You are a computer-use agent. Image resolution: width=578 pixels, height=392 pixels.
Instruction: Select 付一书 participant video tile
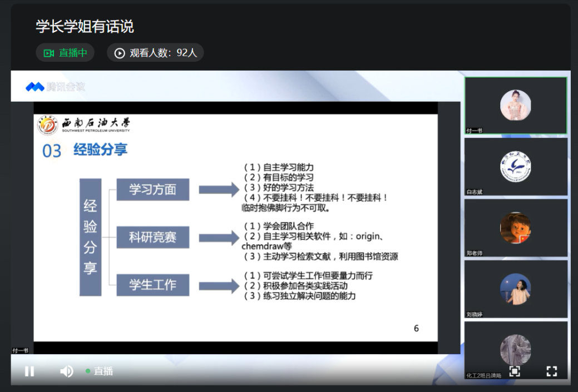click(515, 106)
